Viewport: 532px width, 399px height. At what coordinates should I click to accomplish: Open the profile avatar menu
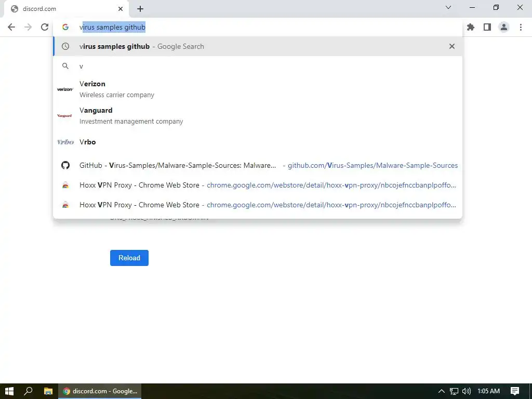[504, 27]
